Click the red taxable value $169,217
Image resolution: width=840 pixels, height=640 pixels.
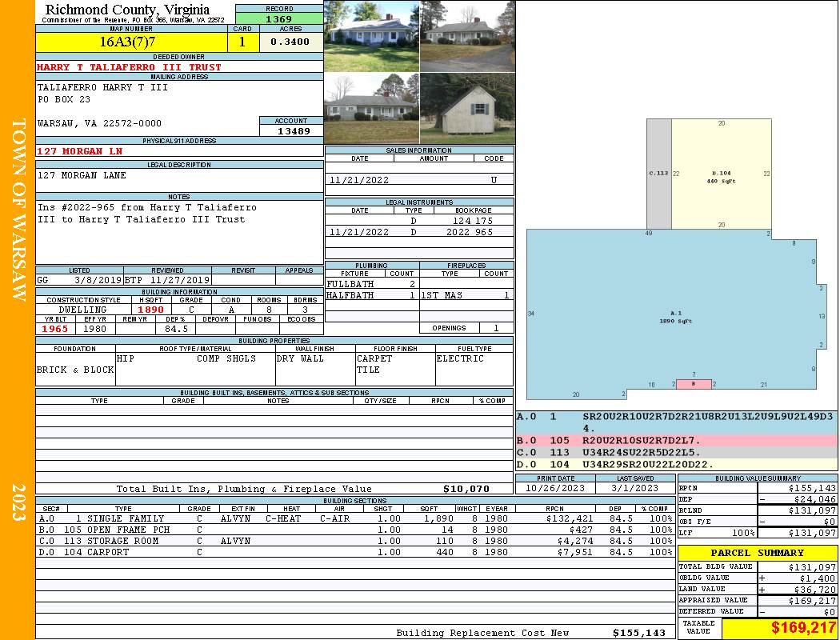[779, 628]
